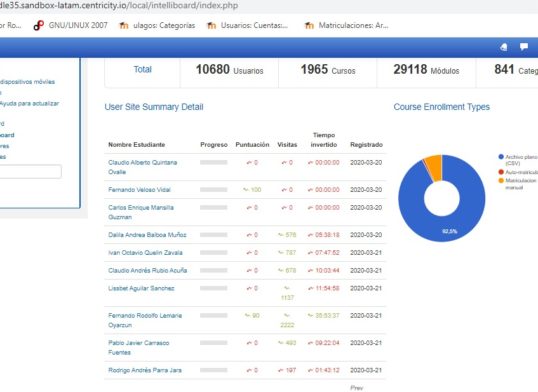The width and height of the screenshot is (538, 392).
Task: Toggle the orange 'Matriculación manual' legend swatch
Action: (501, 181)
